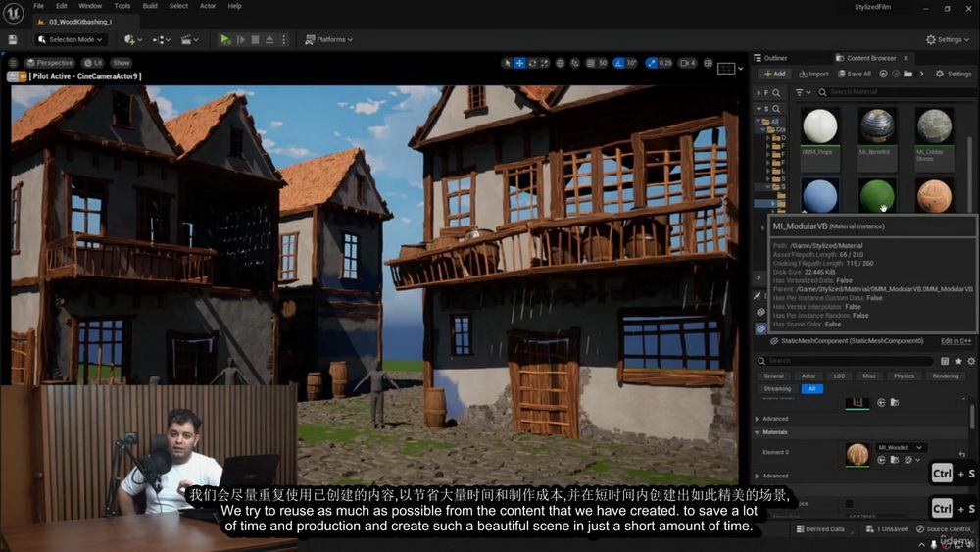Open the viewport layout dropdown arrow
This screenshot has width=980, height=552.
pyautogui.click(x=741, y=68)
